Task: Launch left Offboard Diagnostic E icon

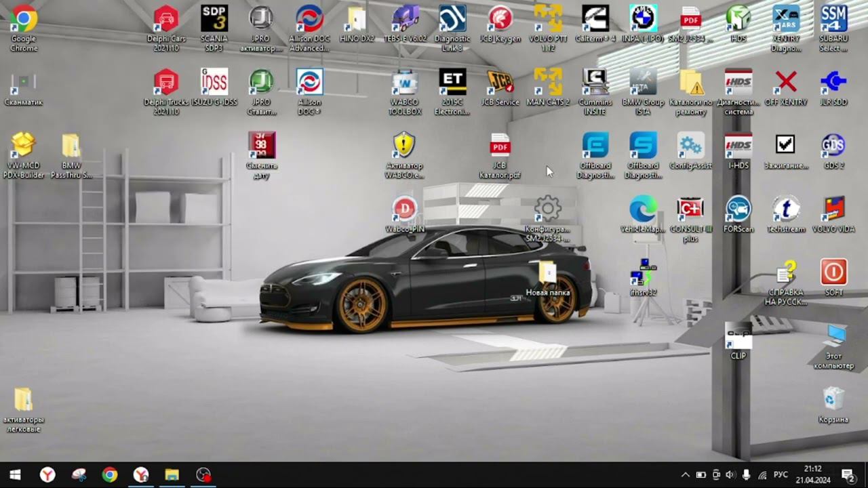Action: point(595,155)
